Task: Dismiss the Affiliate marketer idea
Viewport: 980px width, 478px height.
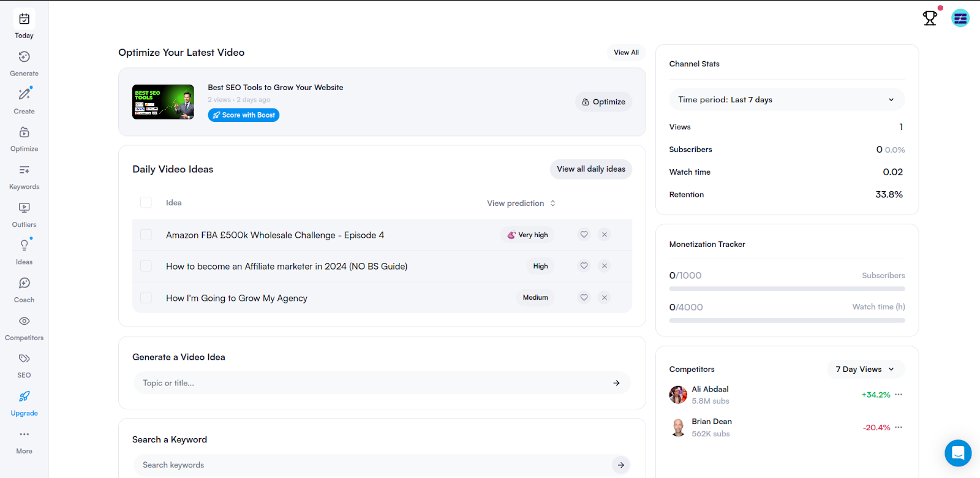Action: click(x=605, y=266)
